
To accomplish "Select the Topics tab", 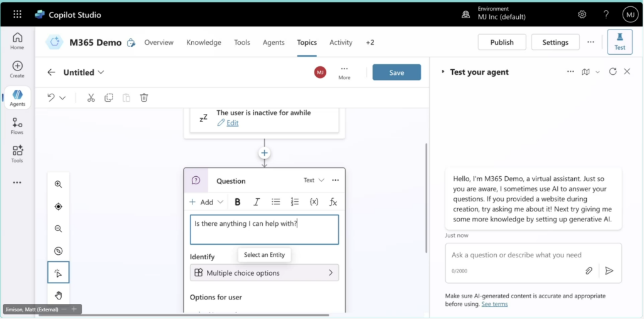I will pos(307,42).
